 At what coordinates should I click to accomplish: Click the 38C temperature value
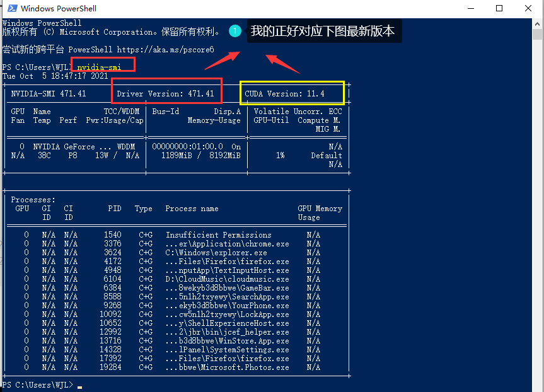pos(44,156)
